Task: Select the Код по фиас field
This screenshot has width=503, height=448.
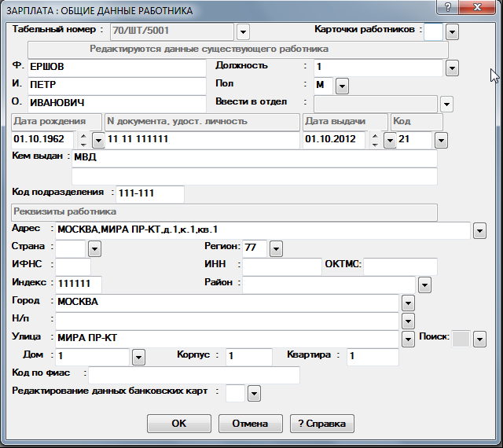Action: pos(193,375)
